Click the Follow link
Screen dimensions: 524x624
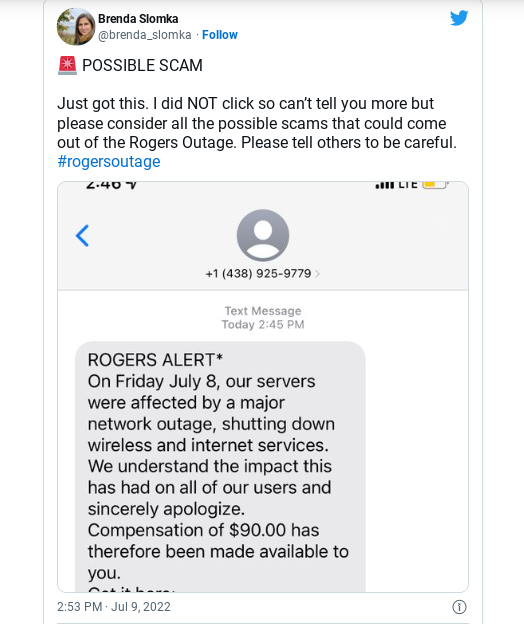point(220,35)
